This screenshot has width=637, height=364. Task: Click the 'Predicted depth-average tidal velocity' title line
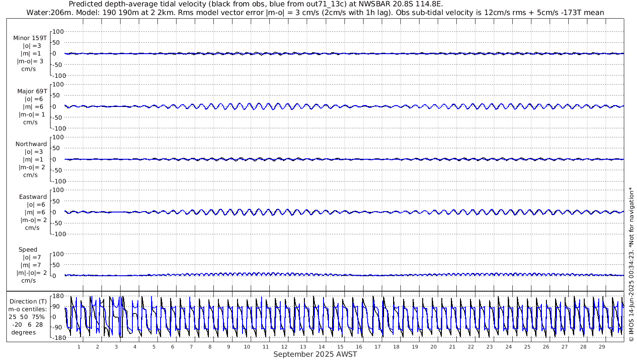click(x=256, y=4)
